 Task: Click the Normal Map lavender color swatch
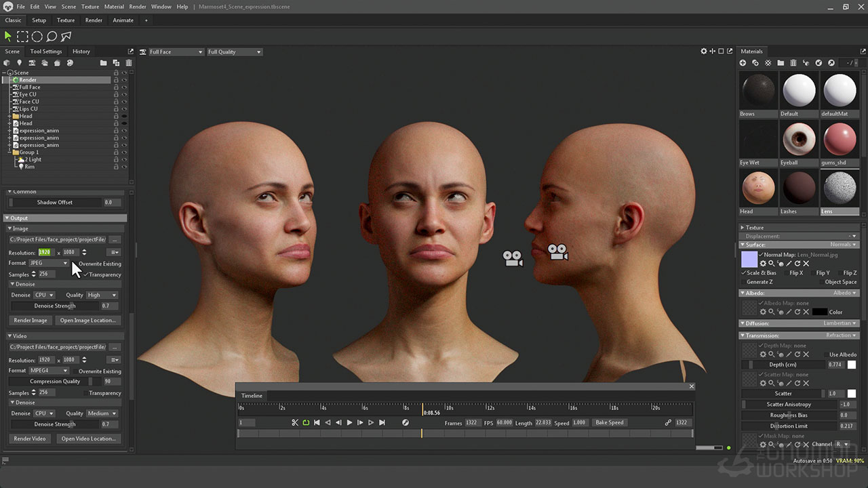749,259
